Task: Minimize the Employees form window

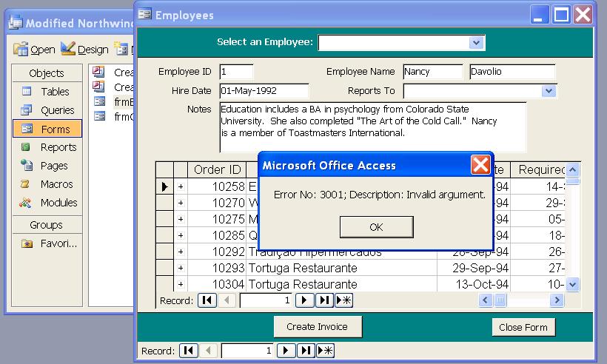Action: click(539, 15)
